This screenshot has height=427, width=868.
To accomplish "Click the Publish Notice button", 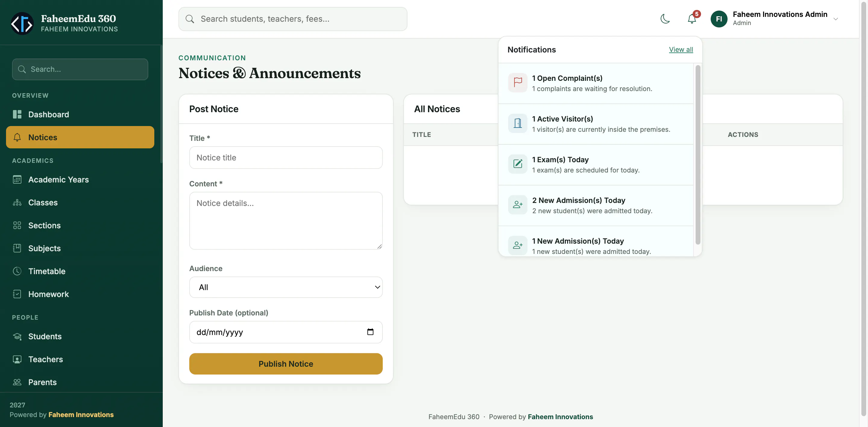I will click(x=286, y=364).
